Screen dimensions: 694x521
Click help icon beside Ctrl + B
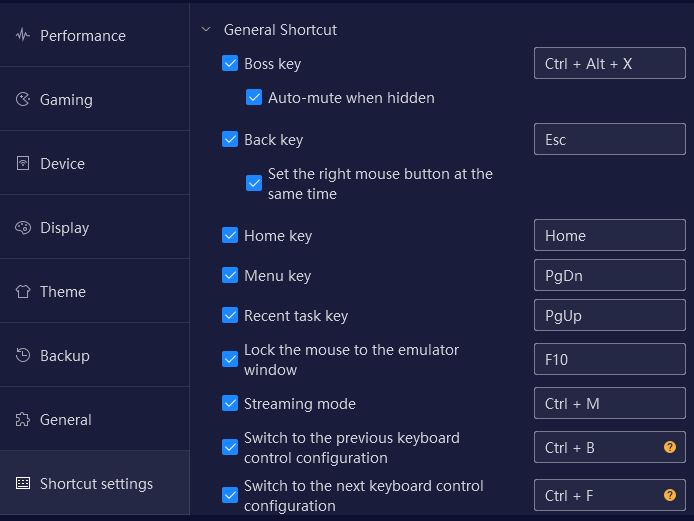[670, 447]
